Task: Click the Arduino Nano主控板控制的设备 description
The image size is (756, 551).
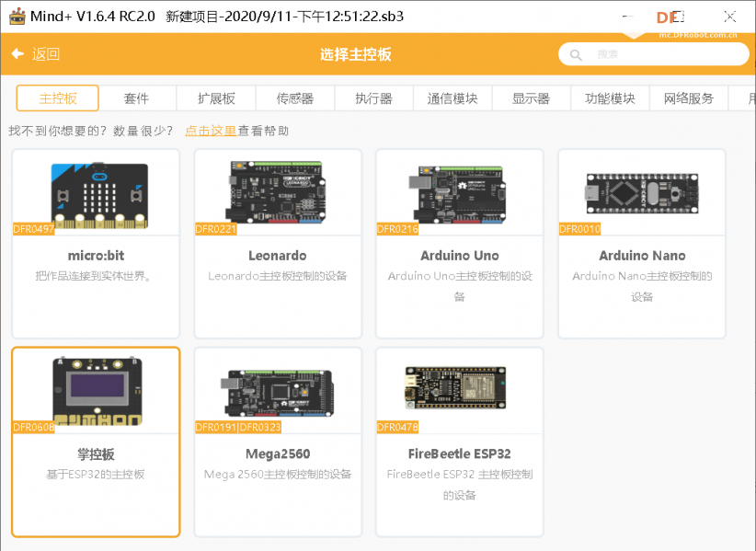Action: [x=642, y=286]
